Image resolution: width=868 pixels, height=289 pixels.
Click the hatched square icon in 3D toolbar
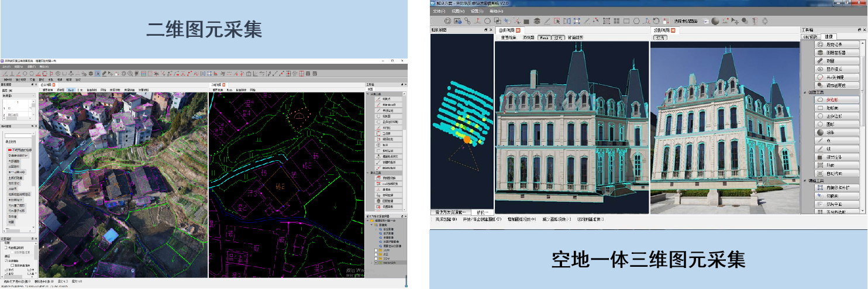[x=607, y=21]
